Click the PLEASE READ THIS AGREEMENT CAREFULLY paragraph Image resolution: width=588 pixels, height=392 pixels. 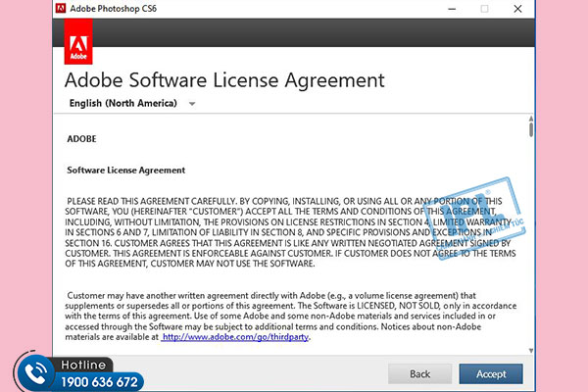[290, 232]
